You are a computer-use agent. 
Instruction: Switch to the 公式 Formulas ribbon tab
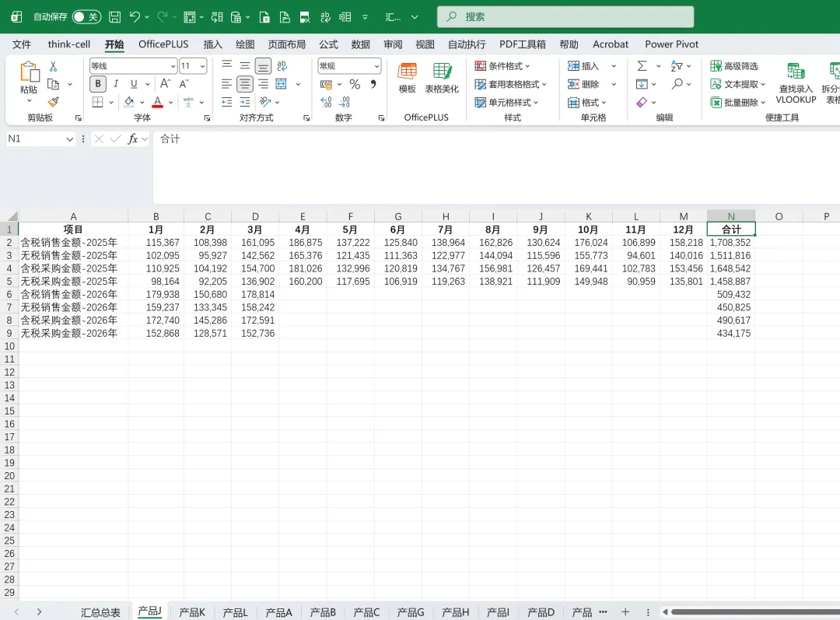(x=328, y=44)
